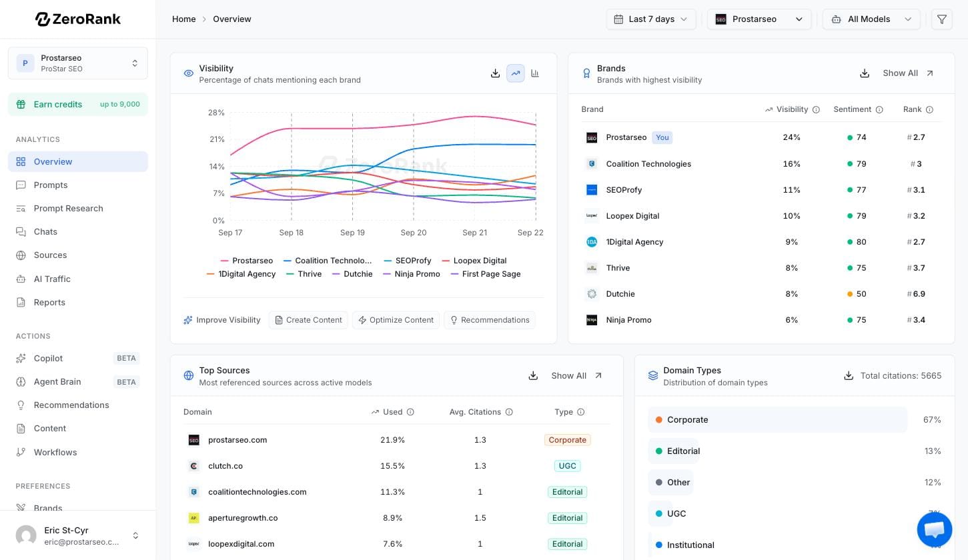Toggle the SEOProfy legend series
The image size is (968, 560).
pyautogui.click(x=408, y=261)
